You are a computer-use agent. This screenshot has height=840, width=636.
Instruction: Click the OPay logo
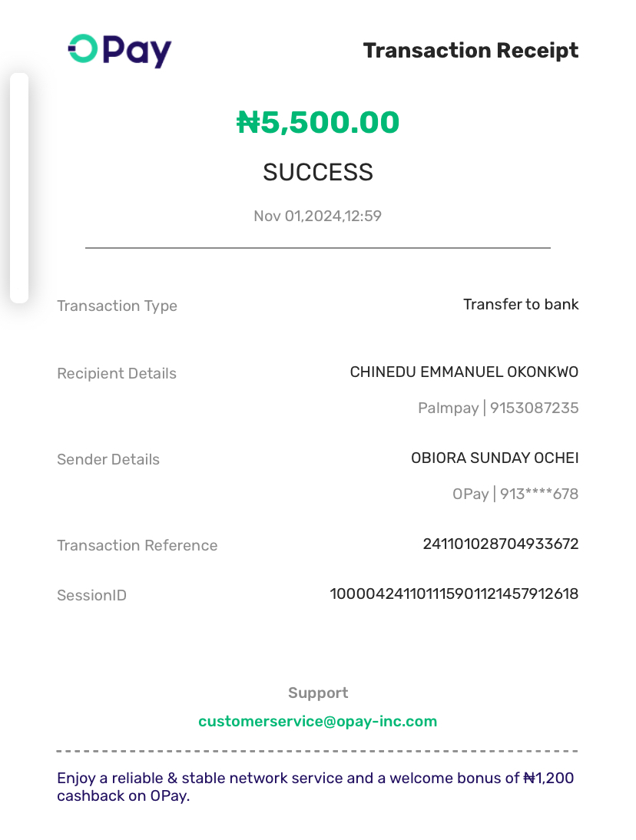click(x=119, y=51)
